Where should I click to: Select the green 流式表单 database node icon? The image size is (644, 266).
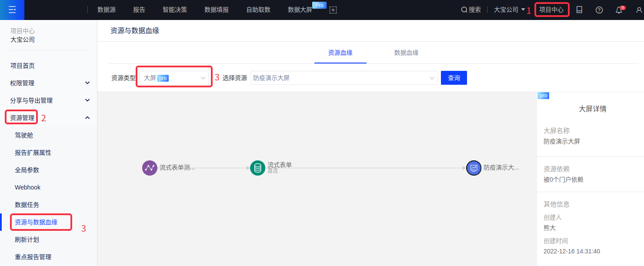(257, 168)
